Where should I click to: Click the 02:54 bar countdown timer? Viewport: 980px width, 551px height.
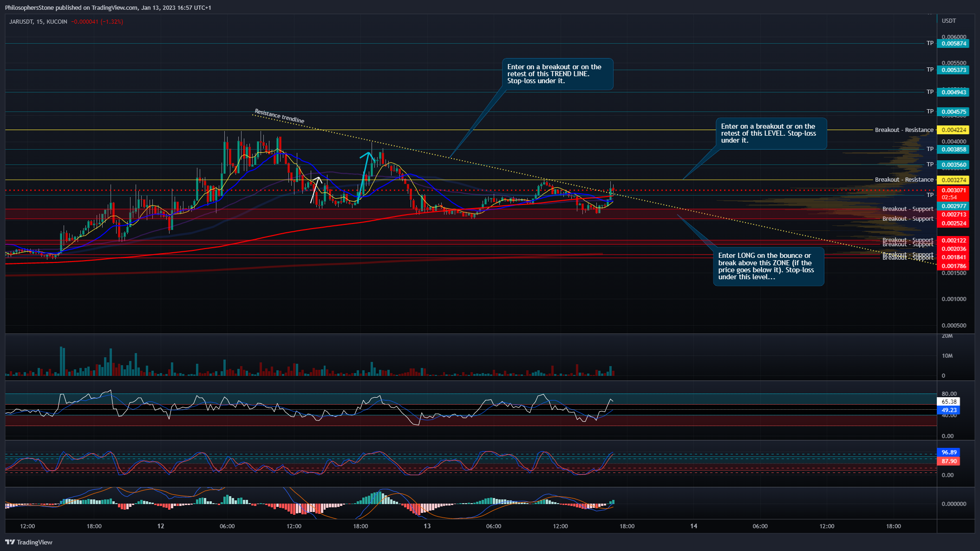(949, 197)
